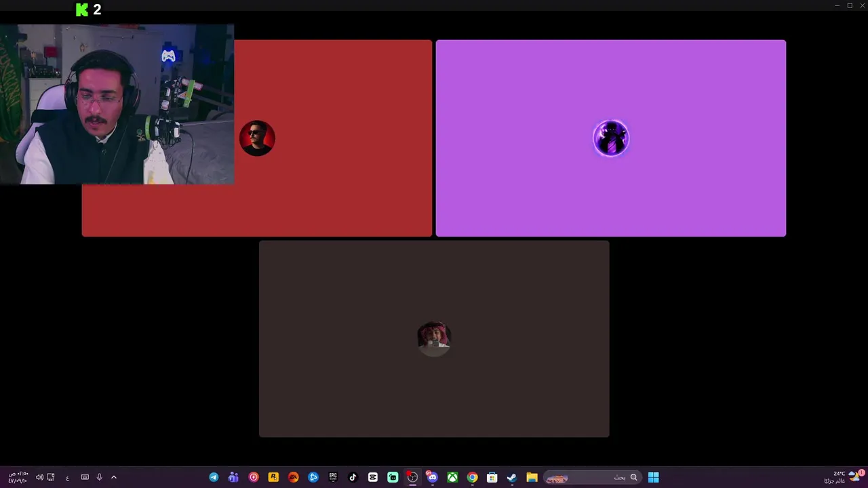Click the purple glowing avatar in the purple tile
The width and height of the screenshot is (868, 488).
(611, 138)
